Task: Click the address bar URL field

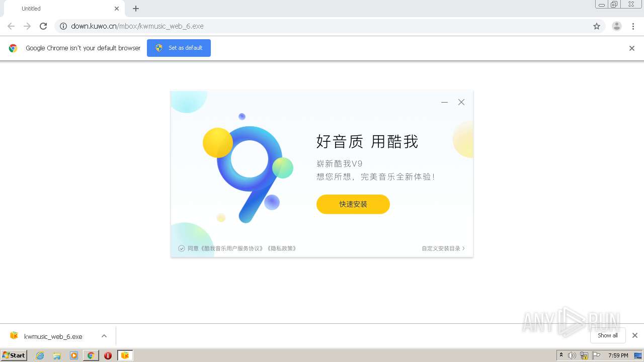Action: (x=330, y=26)
